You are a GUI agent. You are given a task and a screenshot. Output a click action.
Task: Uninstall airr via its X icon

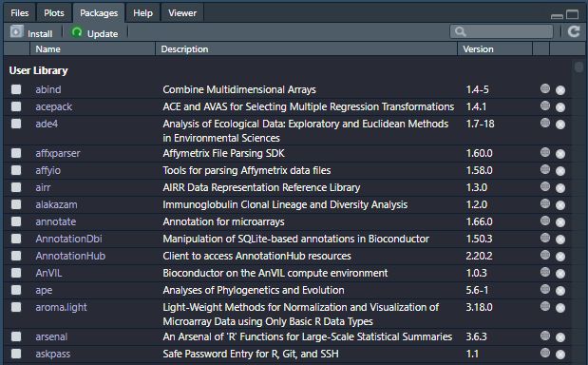click(560, 188)
